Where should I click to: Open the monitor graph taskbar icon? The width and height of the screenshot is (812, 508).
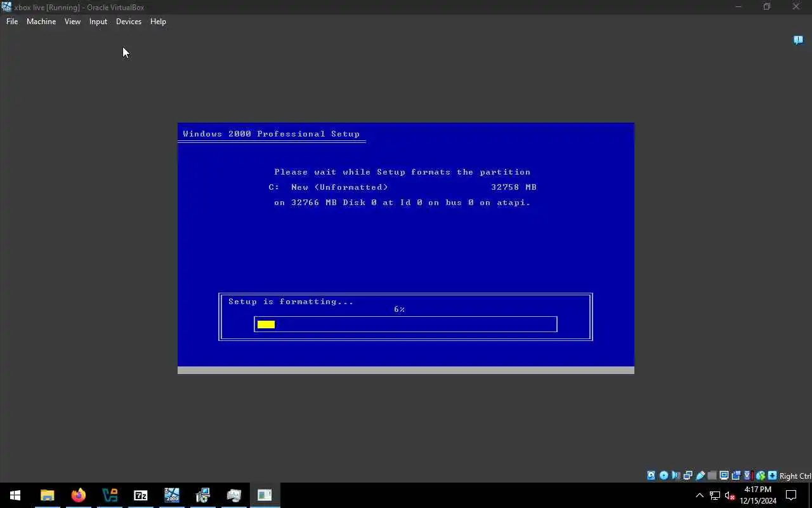click(x=234, y=495)
